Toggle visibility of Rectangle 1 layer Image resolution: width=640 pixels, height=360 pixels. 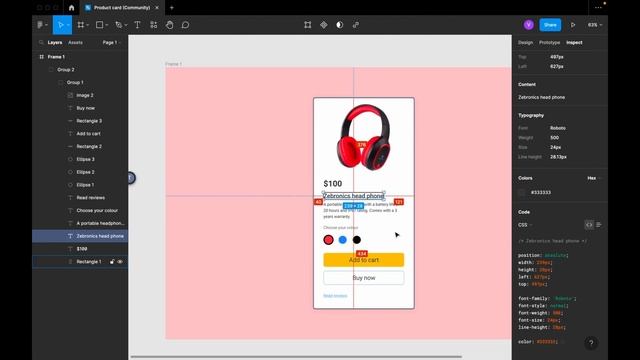coord(120,262)
